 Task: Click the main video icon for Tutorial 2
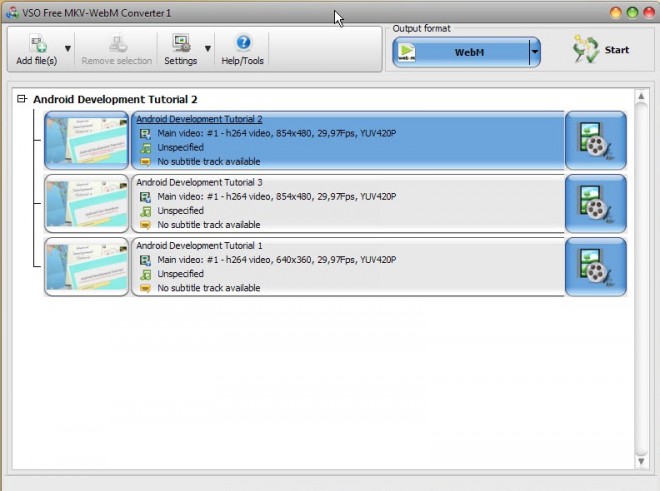[x=145, y=134]
